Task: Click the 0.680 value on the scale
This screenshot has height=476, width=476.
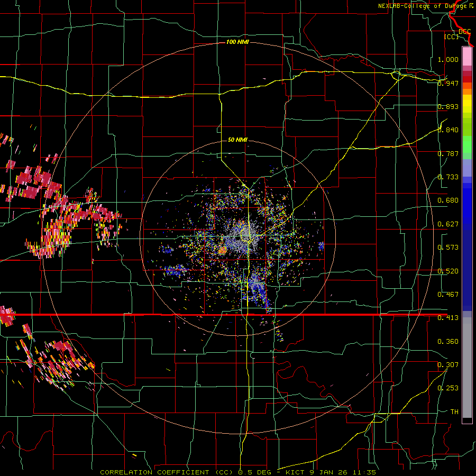Action: [448, 200]
